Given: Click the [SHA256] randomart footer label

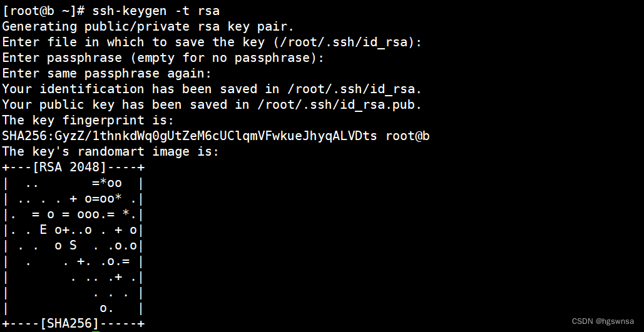Looking at the screenshot, I should 69,323.
